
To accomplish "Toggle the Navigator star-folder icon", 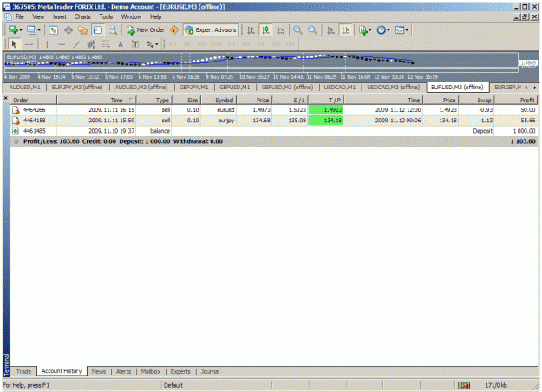I will 83,30.
